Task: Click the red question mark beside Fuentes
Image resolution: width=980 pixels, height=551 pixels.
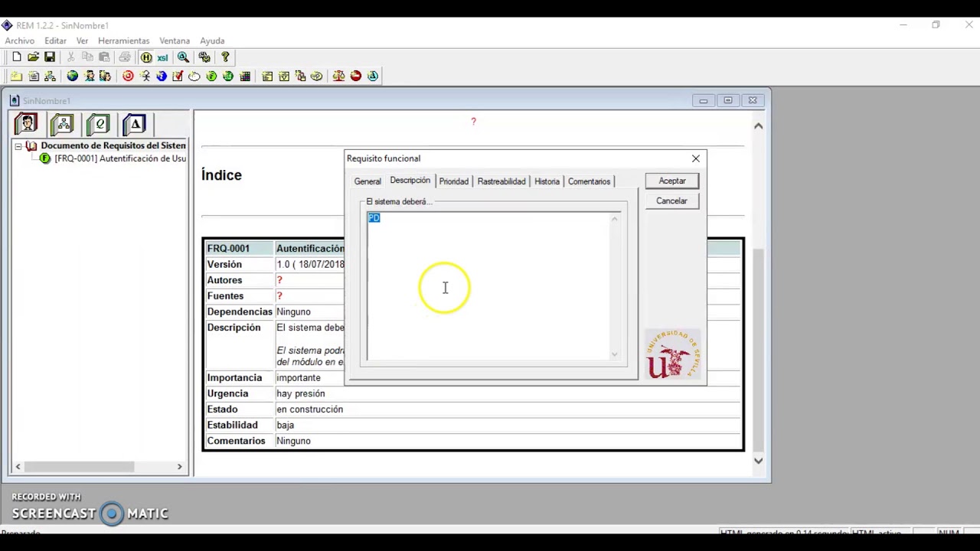Action: [x=279, y=295]
